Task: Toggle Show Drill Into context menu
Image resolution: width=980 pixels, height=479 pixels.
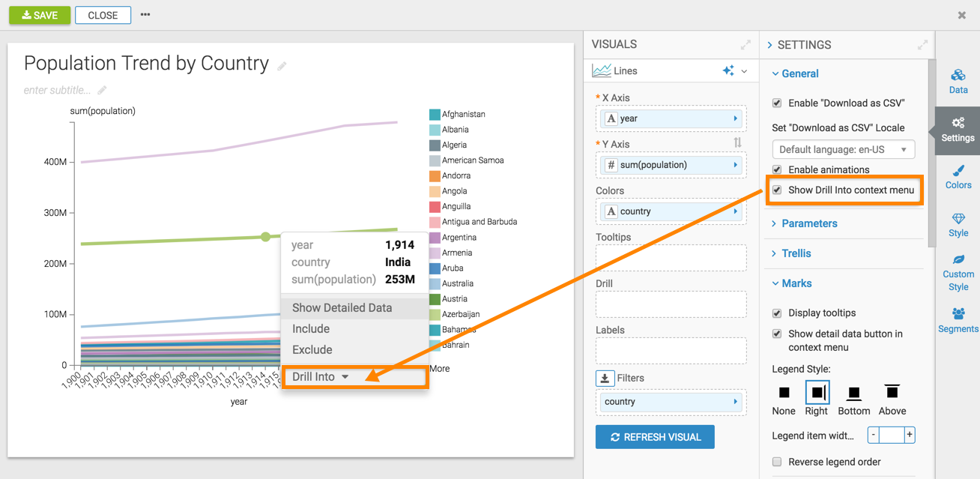Action: (x=777, y=190)
